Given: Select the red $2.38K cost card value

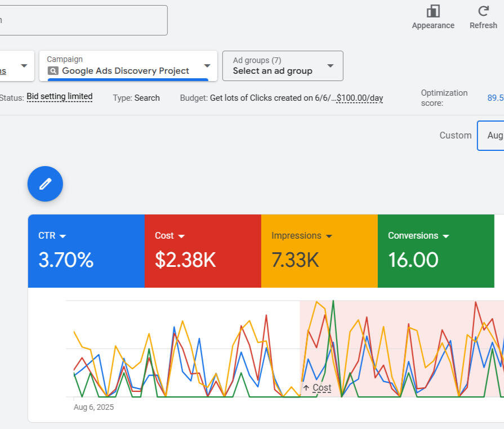Looking at the screenshot, I should pos(185,260).
